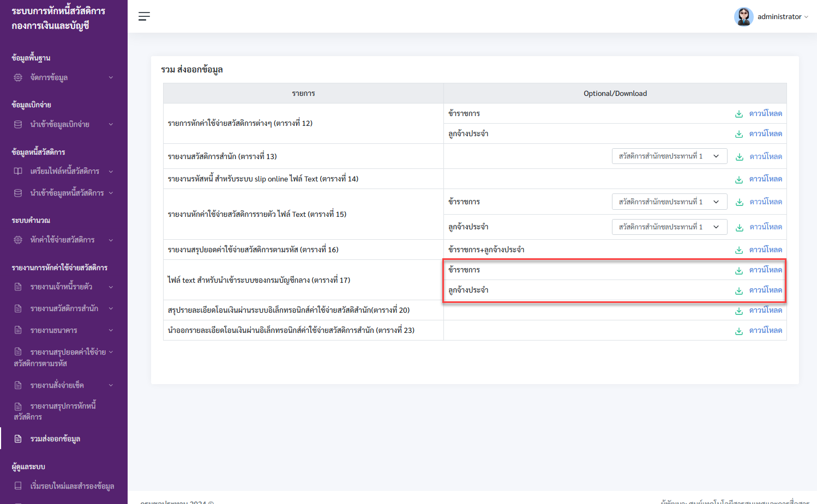Click the gear icon beside จัดการข้อมูล
The width and height of the screenshot is (817, 504).
(18, 77)
